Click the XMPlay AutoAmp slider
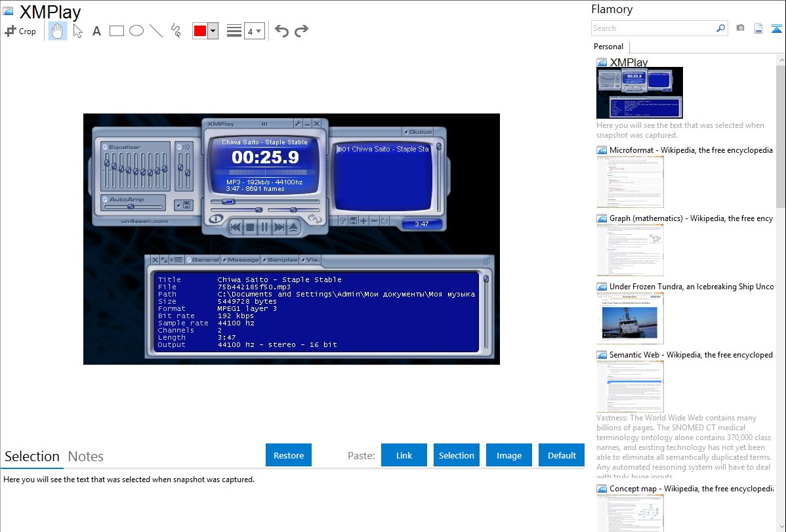This screenshot has height=532, width=786. [x=133, y=206]
